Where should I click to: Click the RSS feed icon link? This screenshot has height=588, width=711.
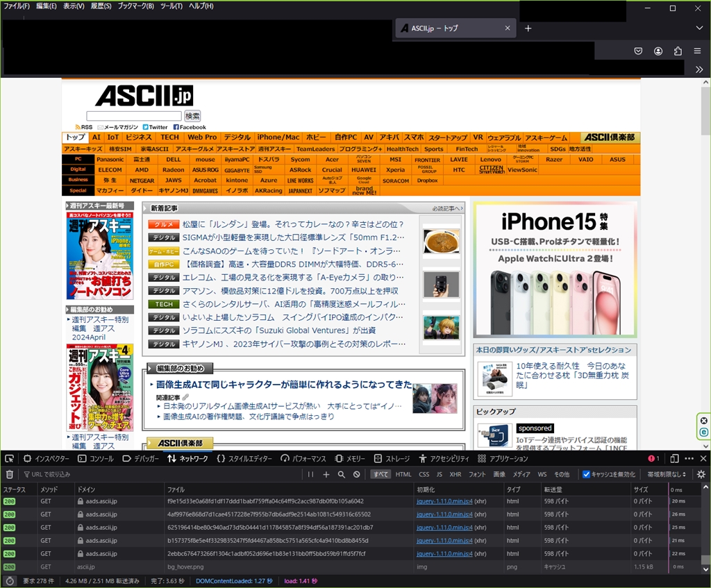tap(84, 128)
